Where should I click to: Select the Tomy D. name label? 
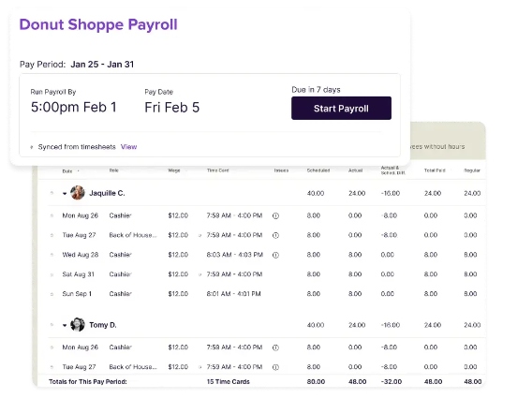[103, 325]
